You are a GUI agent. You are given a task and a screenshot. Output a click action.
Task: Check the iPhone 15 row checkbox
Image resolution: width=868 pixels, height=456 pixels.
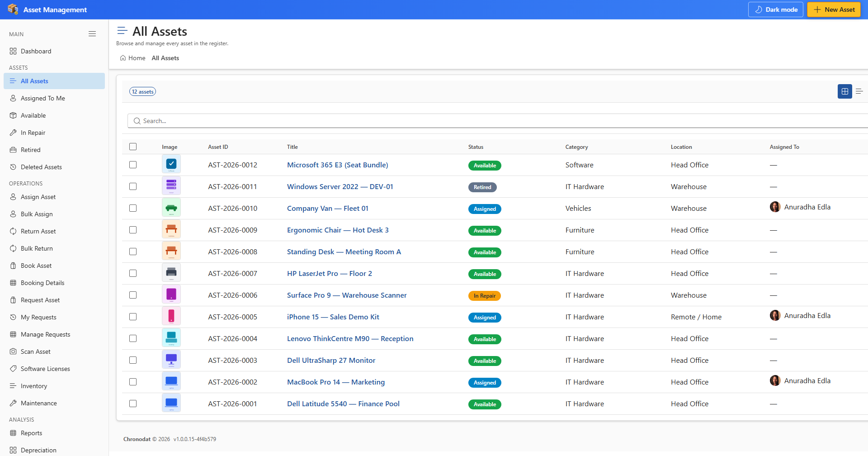[x=133, y=317]
